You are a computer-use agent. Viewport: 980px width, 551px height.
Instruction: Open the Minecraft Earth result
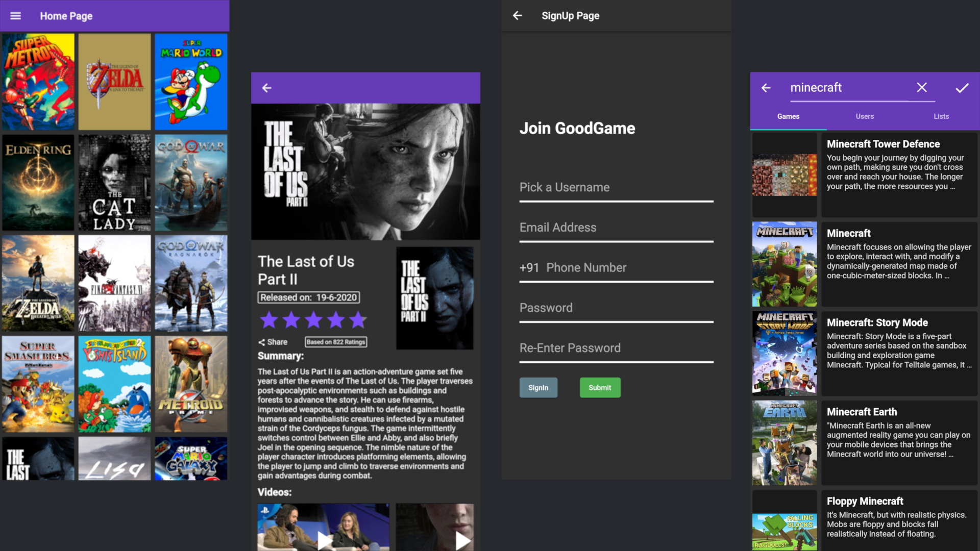899,443
